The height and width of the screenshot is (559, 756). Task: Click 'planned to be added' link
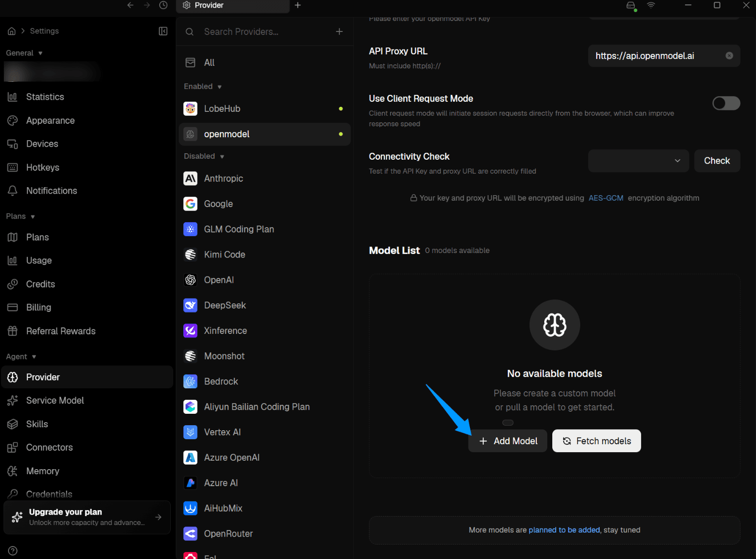564,530
